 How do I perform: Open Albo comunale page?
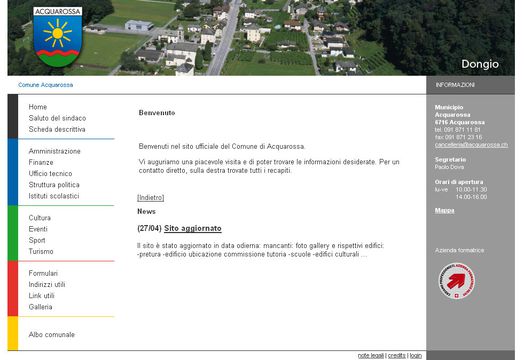click(x=51, y=335)
